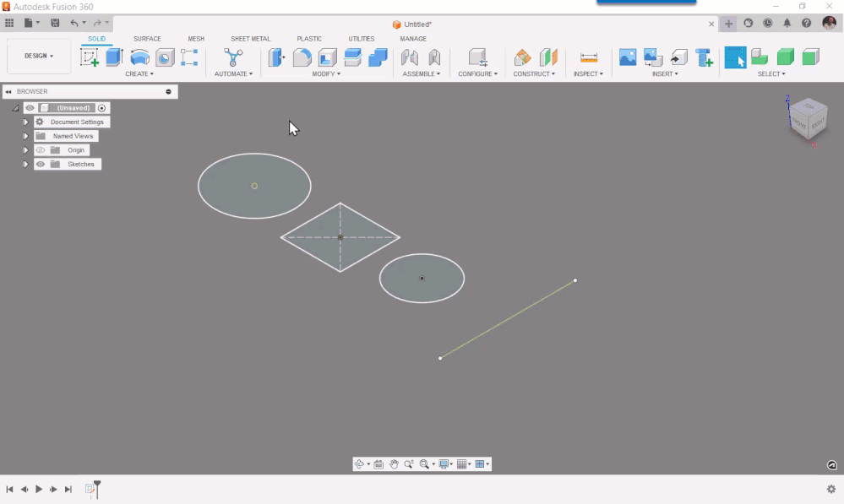Viewport: 844px width, 504px height.
Task: Select the As-built Joint tool
Action: pyautogui.click(x=434, y=57)
